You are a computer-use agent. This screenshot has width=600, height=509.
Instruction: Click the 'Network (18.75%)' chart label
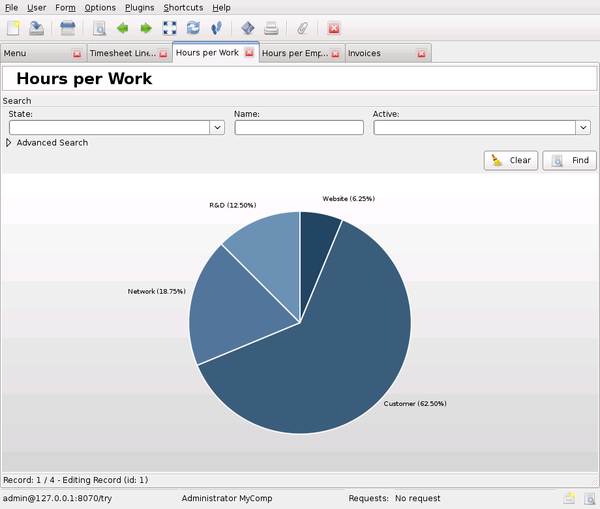click(x=157, y=292)
